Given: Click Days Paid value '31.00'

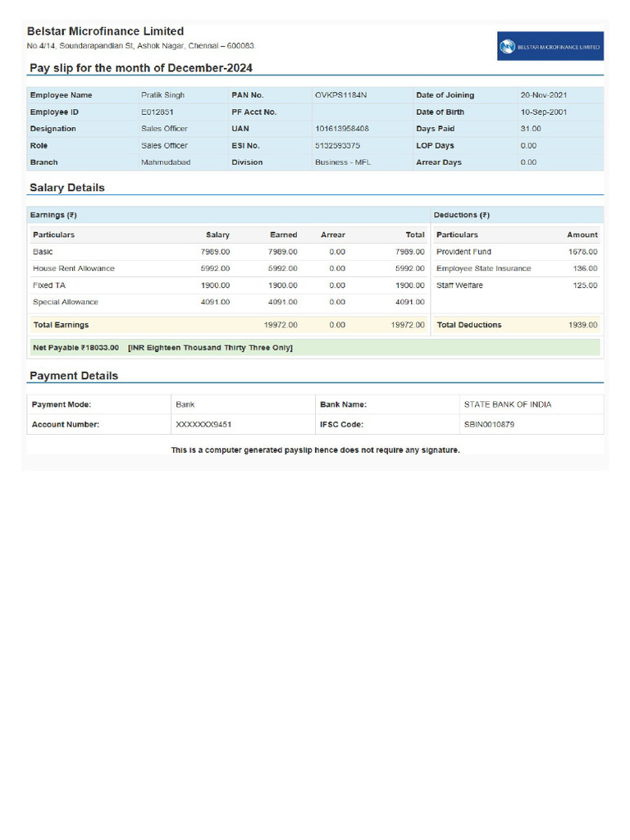Looking at the screenshot, I should pos(531,129).
